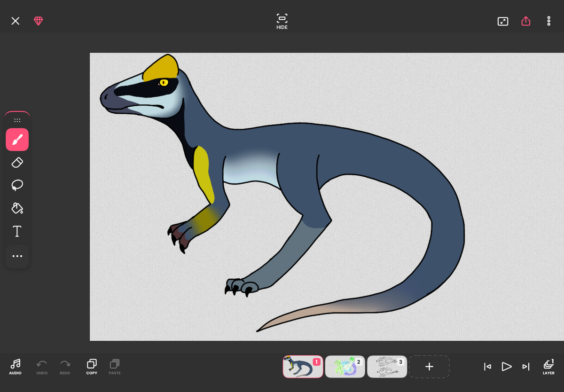Viewport: 564px width, 392px height.
Task: Open the premium diamond icon
Action: (39, 21)
